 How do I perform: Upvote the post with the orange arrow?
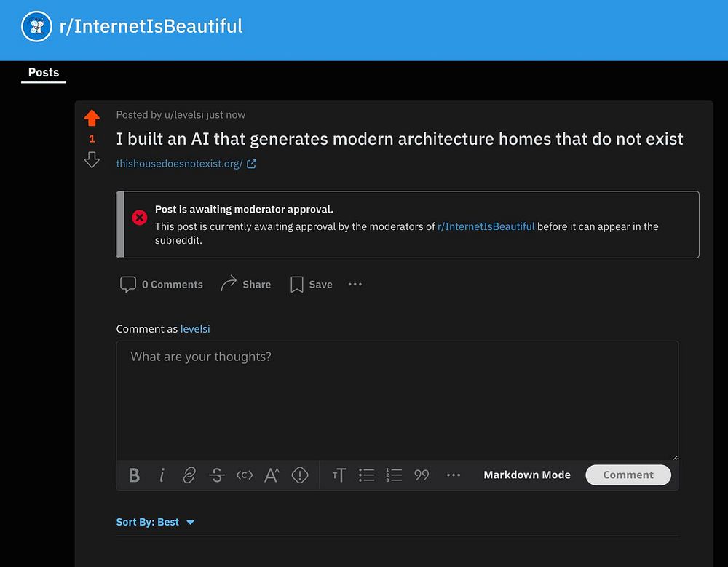click(92, 118)
